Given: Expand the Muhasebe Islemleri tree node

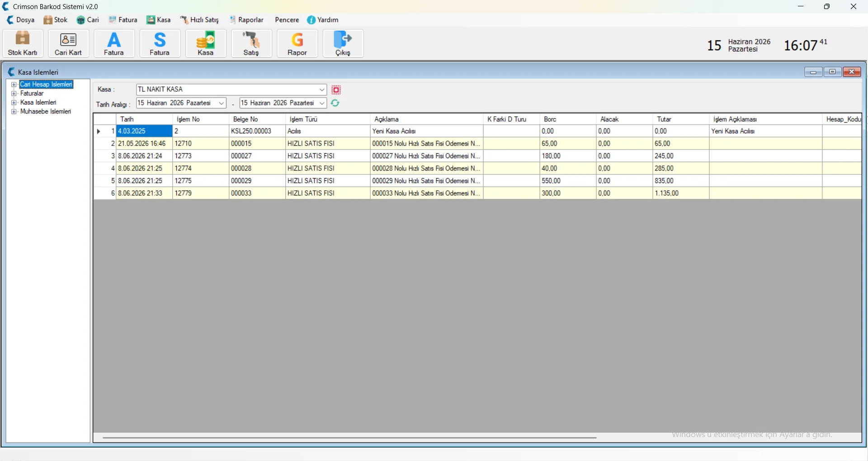Looking at the screenshot, I should [14, 112].
